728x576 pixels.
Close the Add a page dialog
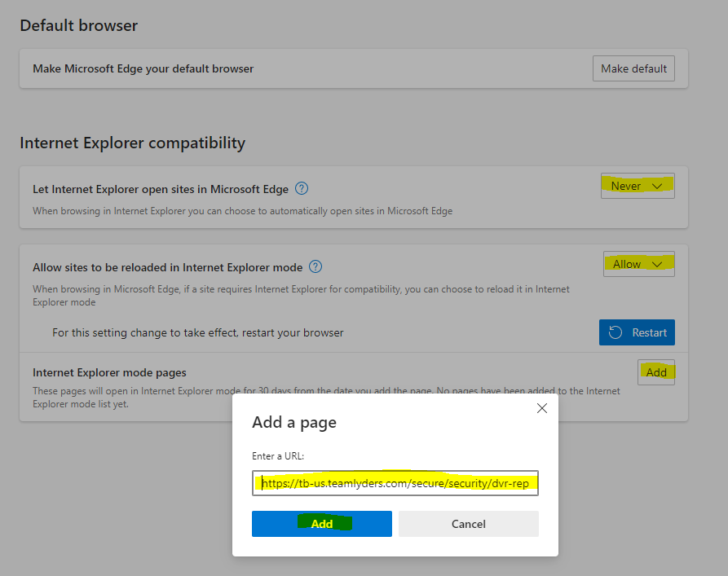(x=542, y=408)
